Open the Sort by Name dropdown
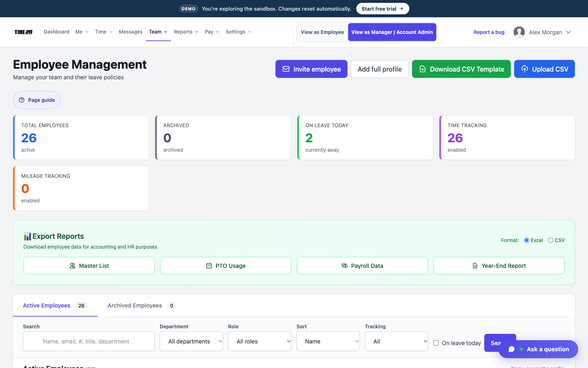Screen dimensions: 588x368 (x=328, y=341)
